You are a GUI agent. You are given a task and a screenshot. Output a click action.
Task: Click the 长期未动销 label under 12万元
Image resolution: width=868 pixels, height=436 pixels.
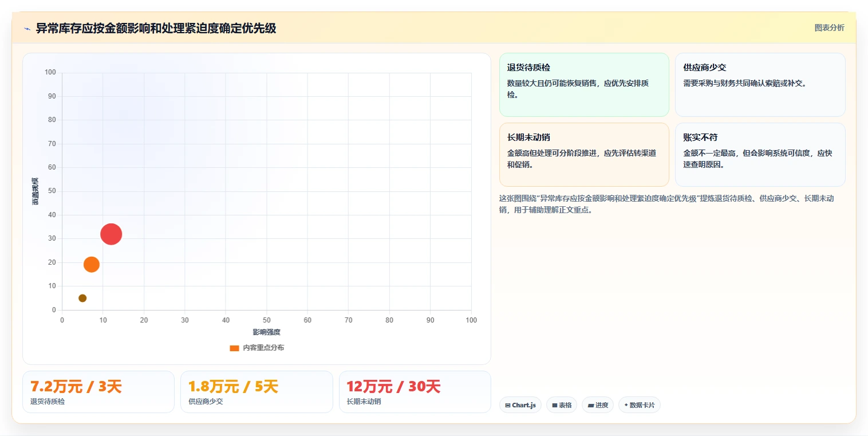pyautogui.click(x=364, y=402)
